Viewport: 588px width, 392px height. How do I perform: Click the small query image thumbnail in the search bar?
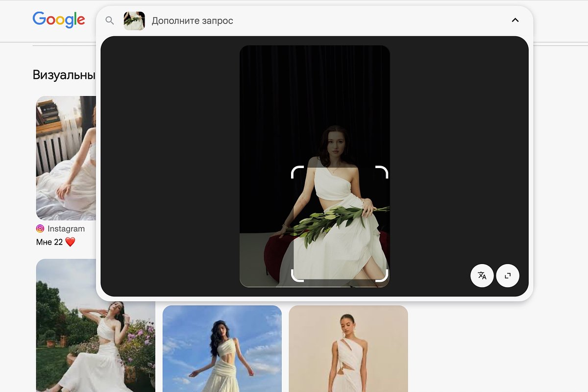click(134, 21)
